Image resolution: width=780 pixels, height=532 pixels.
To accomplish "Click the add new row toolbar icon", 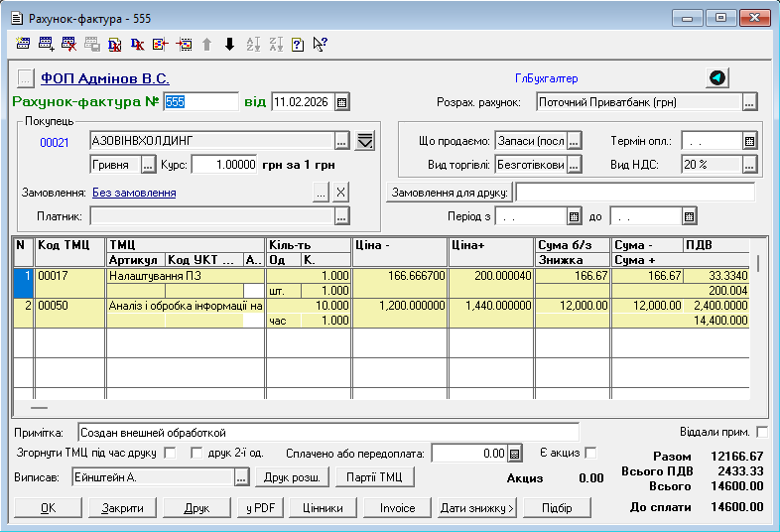I will click(x=46, y=44).
